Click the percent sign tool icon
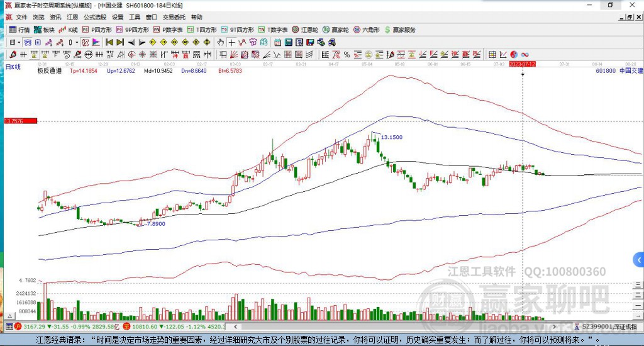This screenshot has height=346, width=644. click(347, 55)
